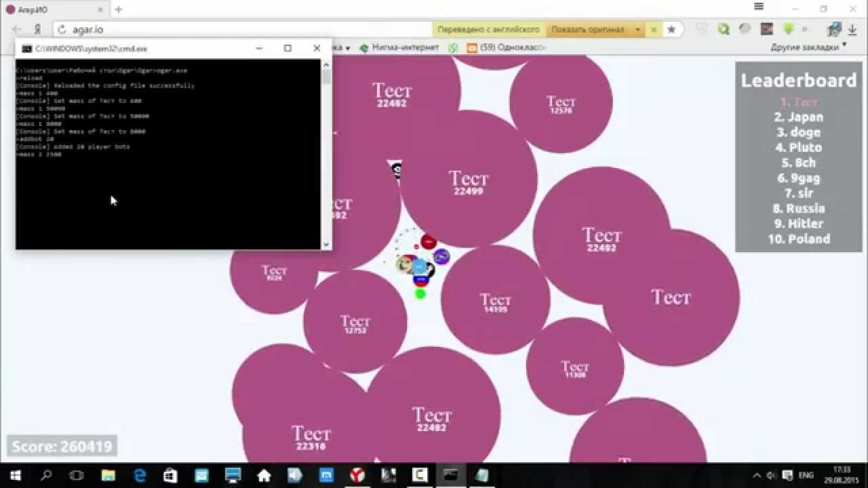Expand the 'Другие закладки' bookmarks folder
Screen dimensions: 868x488
click(808, 47)
